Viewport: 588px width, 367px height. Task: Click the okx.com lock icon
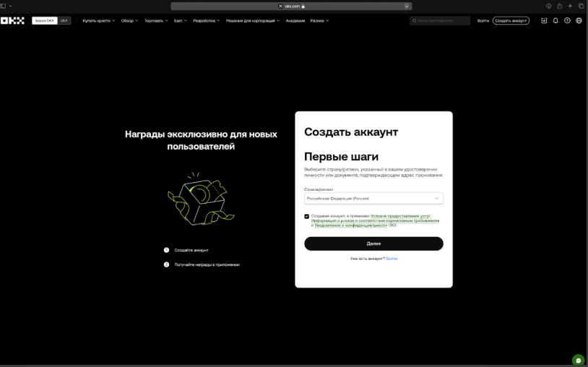click(303, 6)
